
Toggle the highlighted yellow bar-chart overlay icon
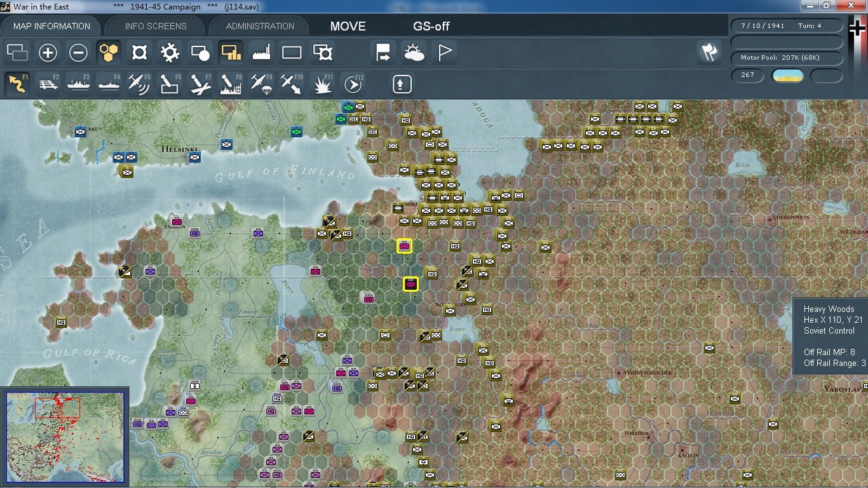[231, 53]
